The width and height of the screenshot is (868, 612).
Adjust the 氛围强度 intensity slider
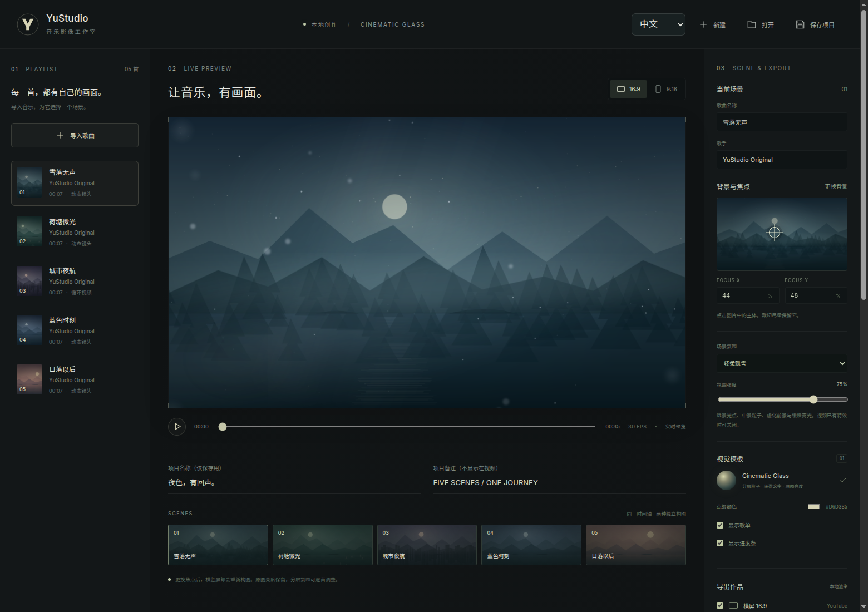point(782,399)
